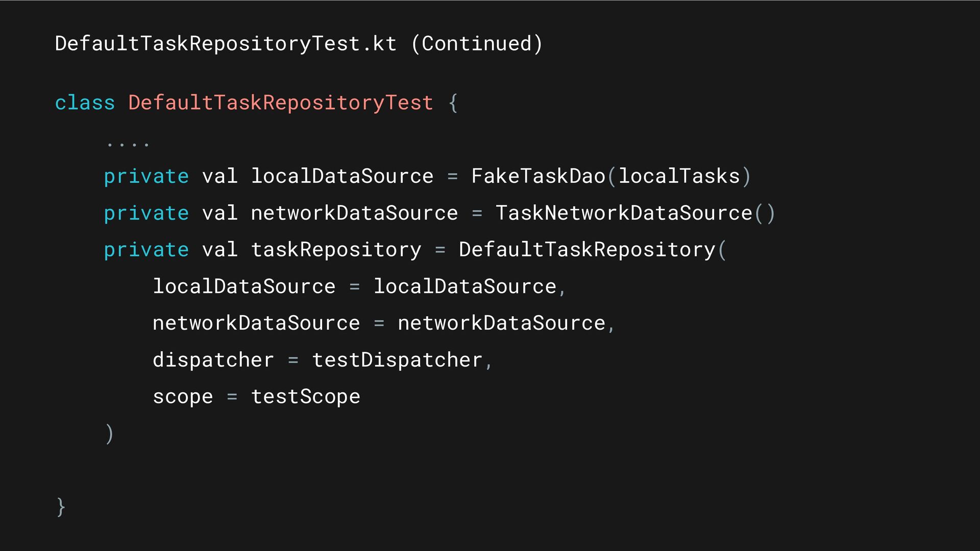Click the private keyword before networkDataSource
980x551 pixels.
(x=146, y=213)
